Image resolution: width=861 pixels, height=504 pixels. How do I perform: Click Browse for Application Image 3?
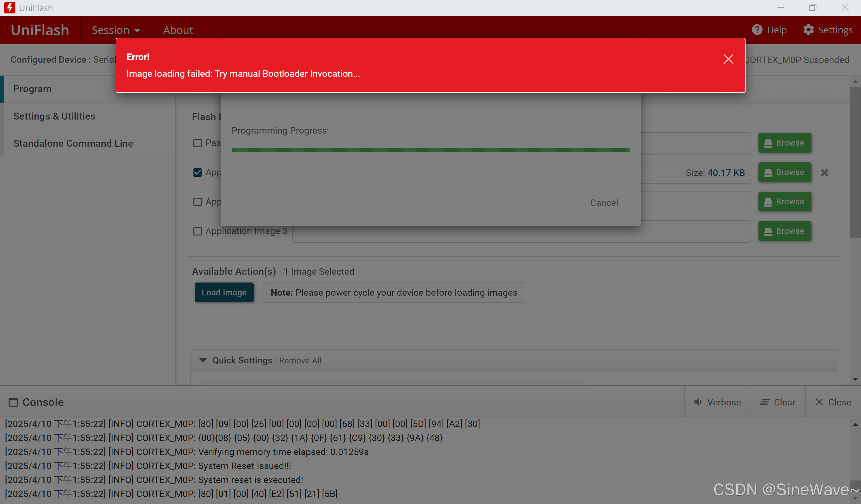click(784, 231)
